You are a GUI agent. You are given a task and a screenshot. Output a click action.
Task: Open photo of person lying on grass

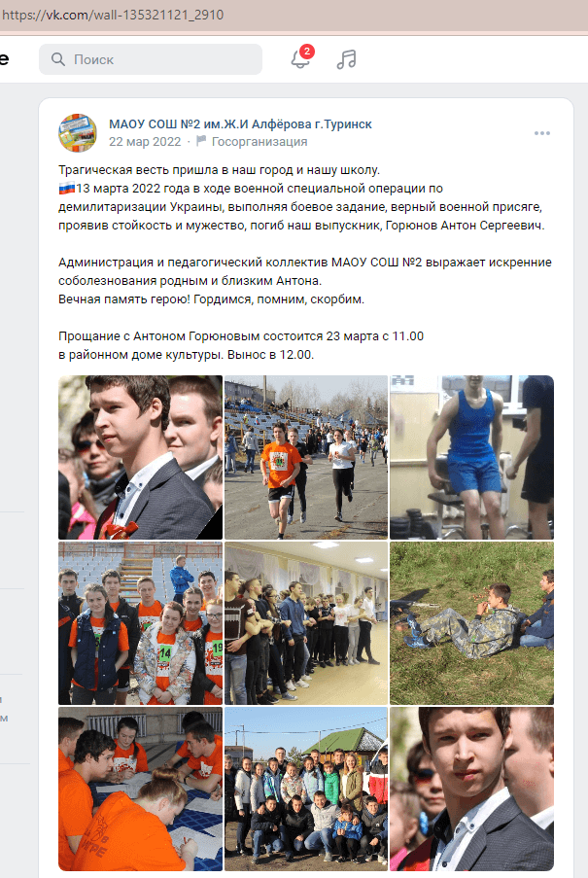[471, 622]
